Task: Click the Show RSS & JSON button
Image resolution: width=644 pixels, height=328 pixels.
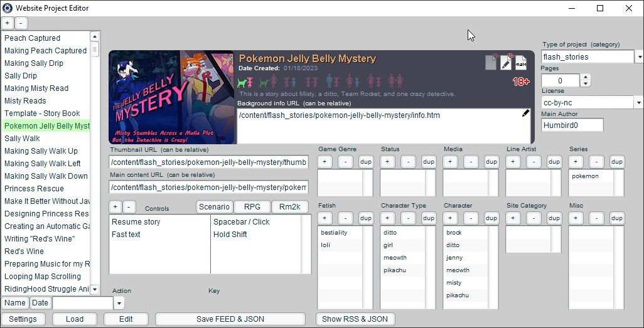Action: tap(355, 319)
